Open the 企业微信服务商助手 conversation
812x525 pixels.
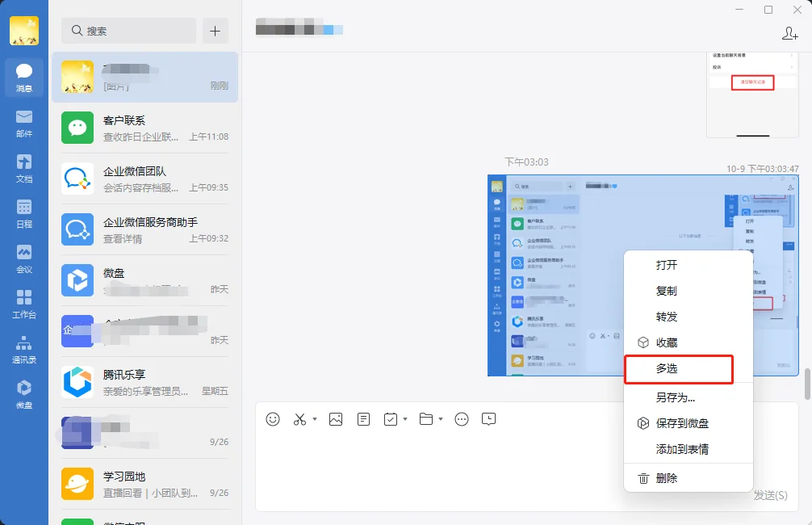(x=145, y=229)
